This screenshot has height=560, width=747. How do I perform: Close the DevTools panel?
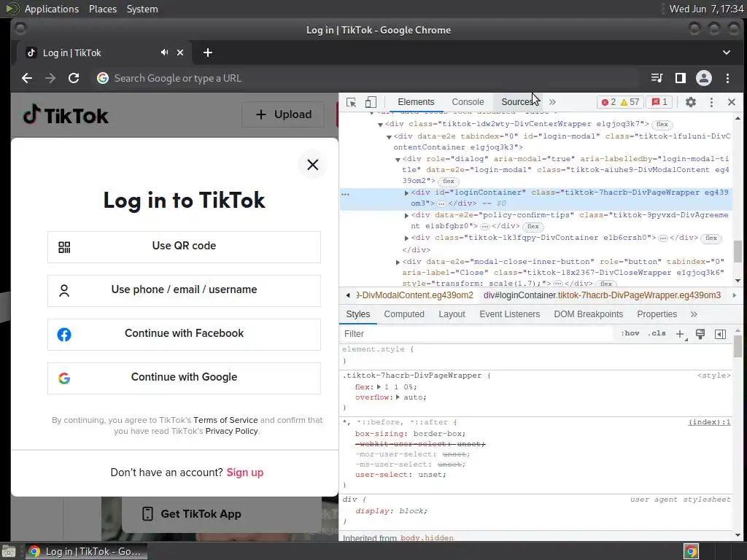pyautogui.click(x=732, y=102)
